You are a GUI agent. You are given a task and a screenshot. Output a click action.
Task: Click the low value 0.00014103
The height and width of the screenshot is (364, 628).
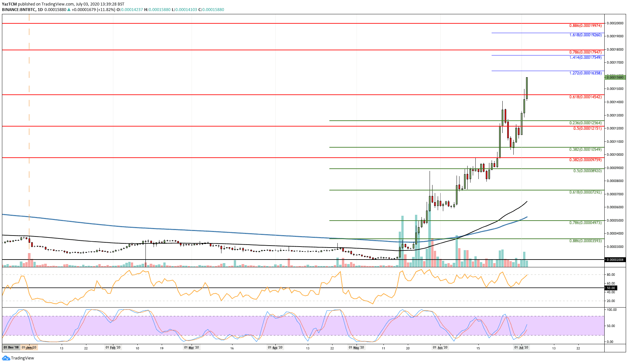coord(186,10)
